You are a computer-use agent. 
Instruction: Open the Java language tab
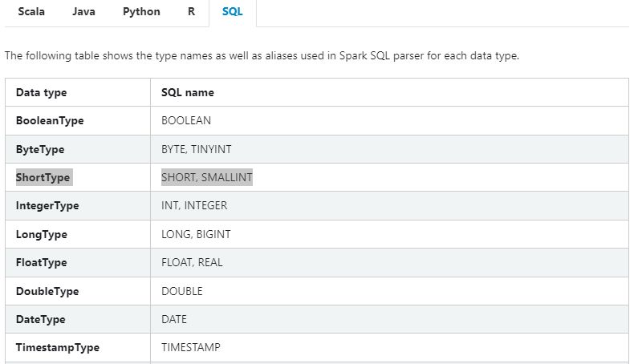click(x=83, y=12)
